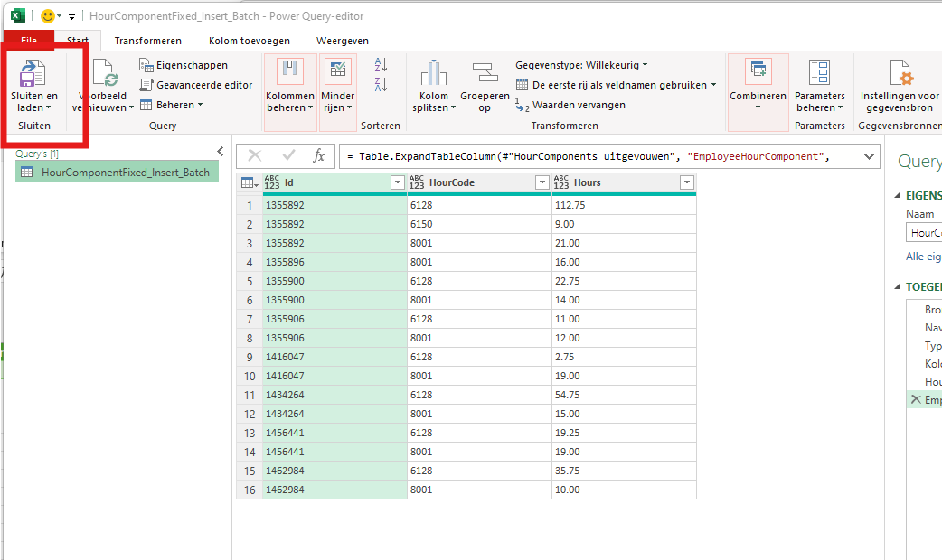Sort ascending with the A-Z icon

pyautogui.click(x=381, y=64)
